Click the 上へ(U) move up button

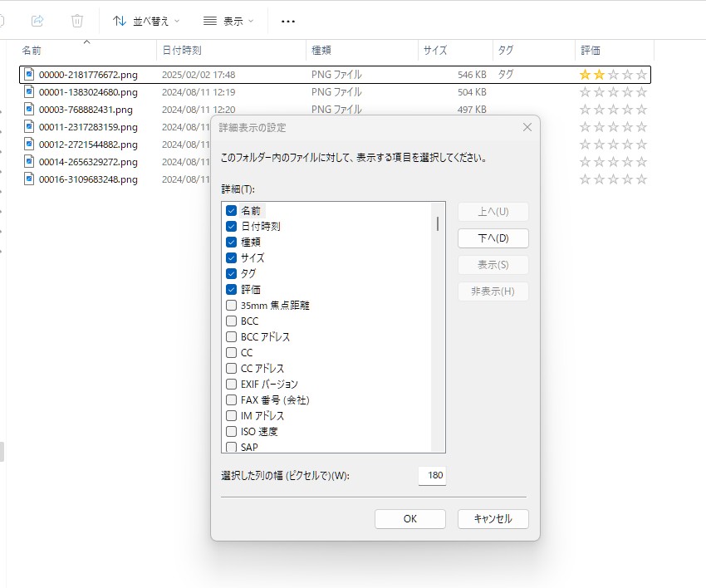493,212
